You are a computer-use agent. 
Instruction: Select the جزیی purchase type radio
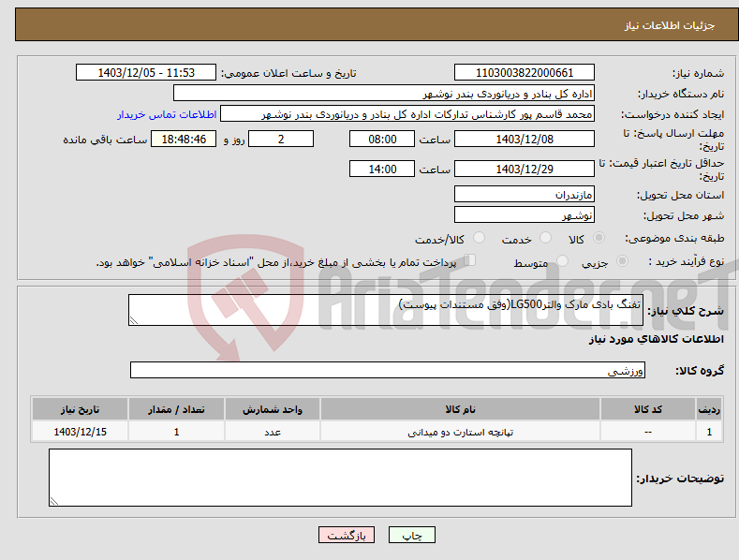click(x=622, y=261)
